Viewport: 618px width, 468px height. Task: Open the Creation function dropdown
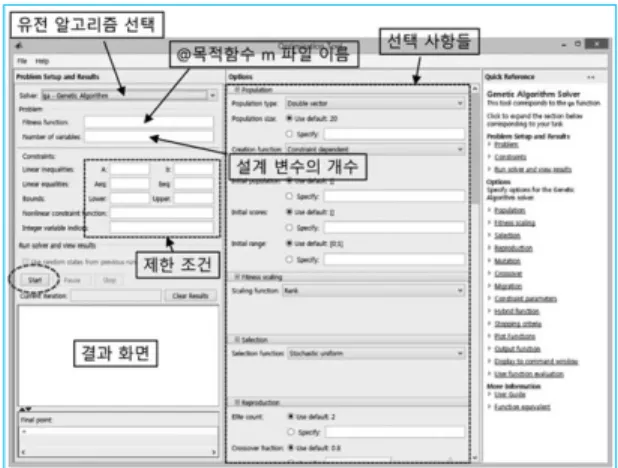[375, 149]
